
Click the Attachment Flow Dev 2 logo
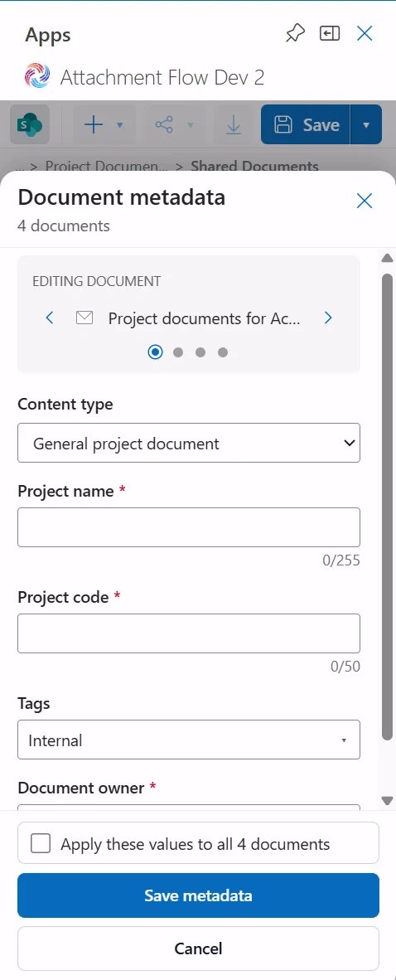click(x=36, y=77)
